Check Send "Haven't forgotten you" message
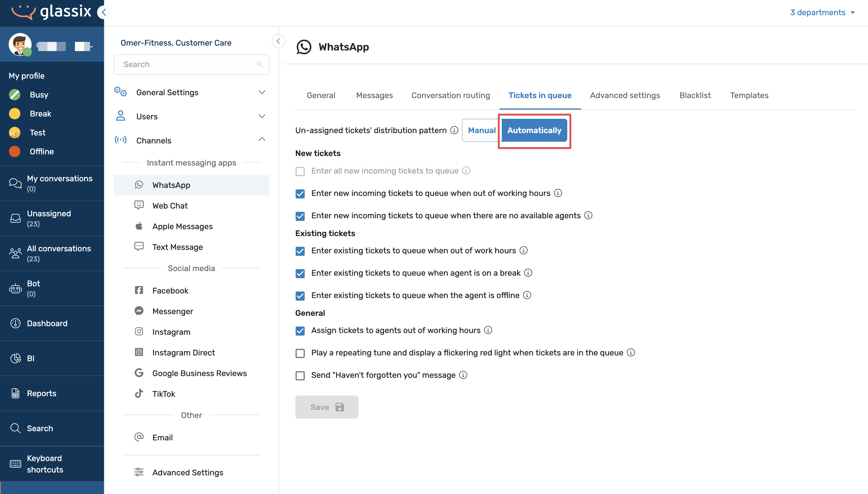Screen dimensions: 868x494 click(300, 376)
